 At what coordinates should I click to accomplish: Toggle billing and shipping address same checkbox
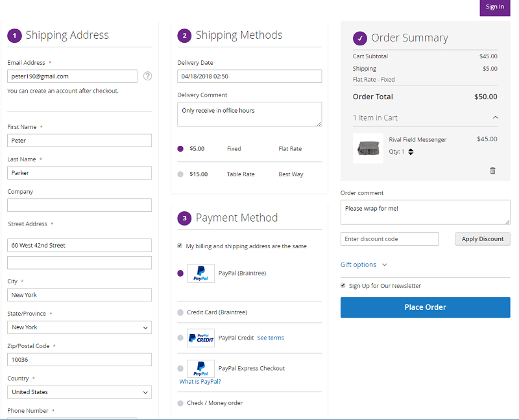click(x=180, y=246)
